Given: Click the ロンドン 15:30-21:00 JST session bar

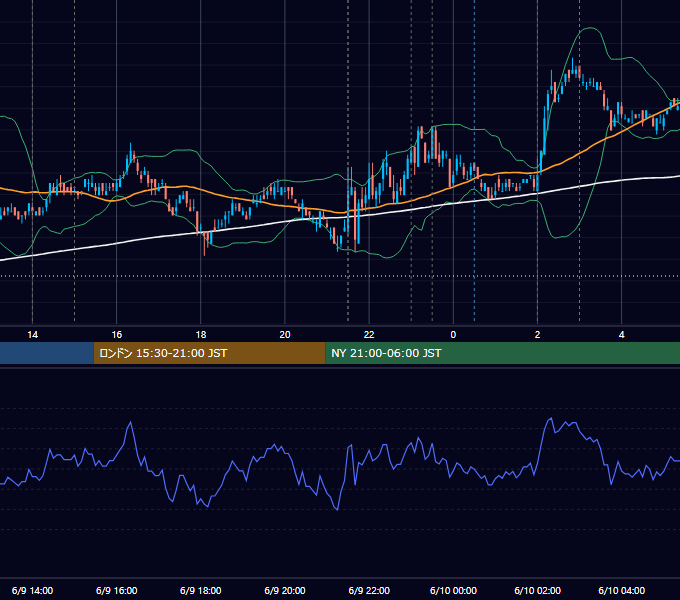Looking at the screenshot, I should [209, 353].
